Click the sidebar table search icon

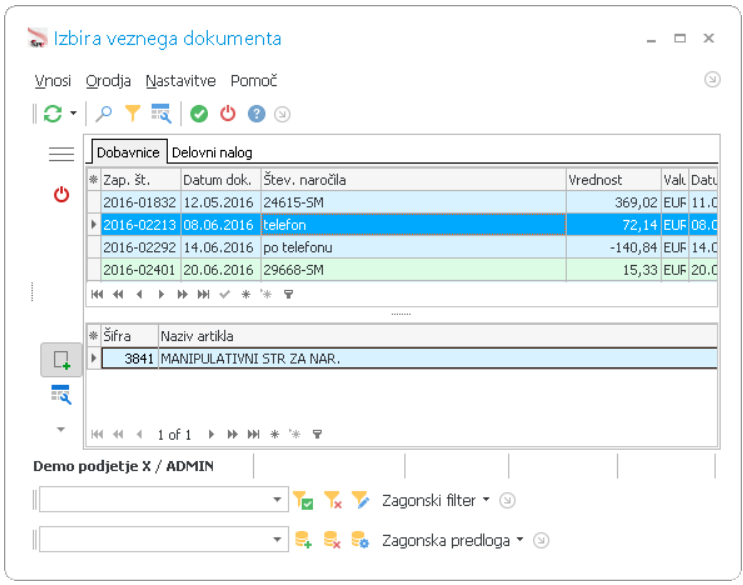[x=61, y=395]
